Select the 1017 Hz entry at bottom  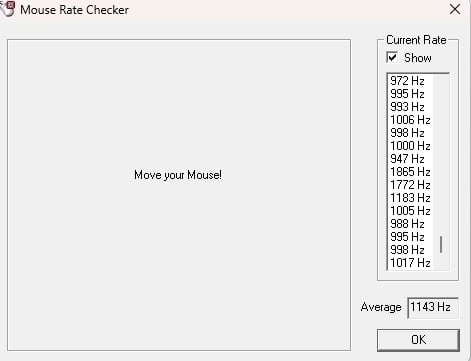click(410, 263)
